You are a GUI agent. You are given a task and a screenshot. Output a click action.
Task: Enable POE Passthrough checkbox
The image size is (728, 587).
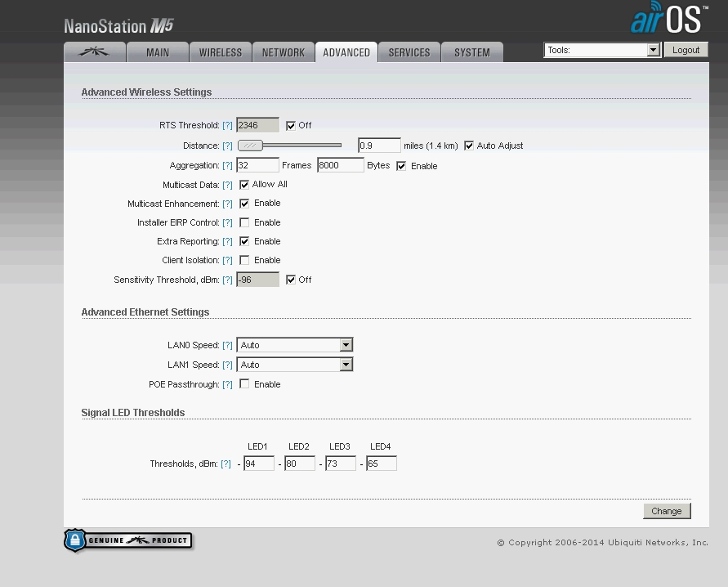[x=244, y=383]
